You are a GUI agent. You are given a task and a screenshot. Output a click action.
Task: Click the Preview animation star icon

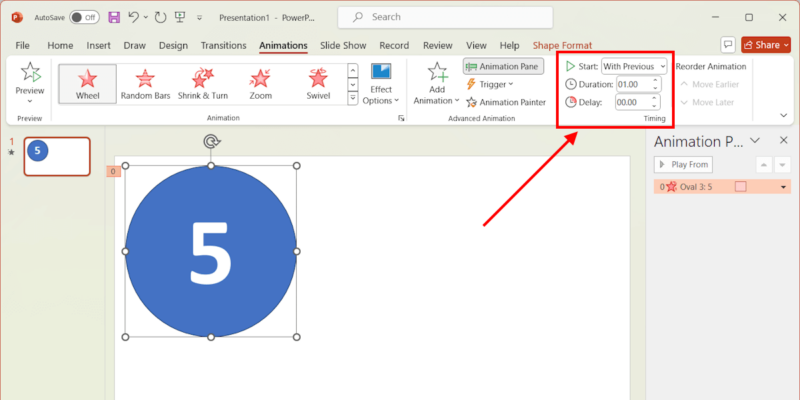30,73
